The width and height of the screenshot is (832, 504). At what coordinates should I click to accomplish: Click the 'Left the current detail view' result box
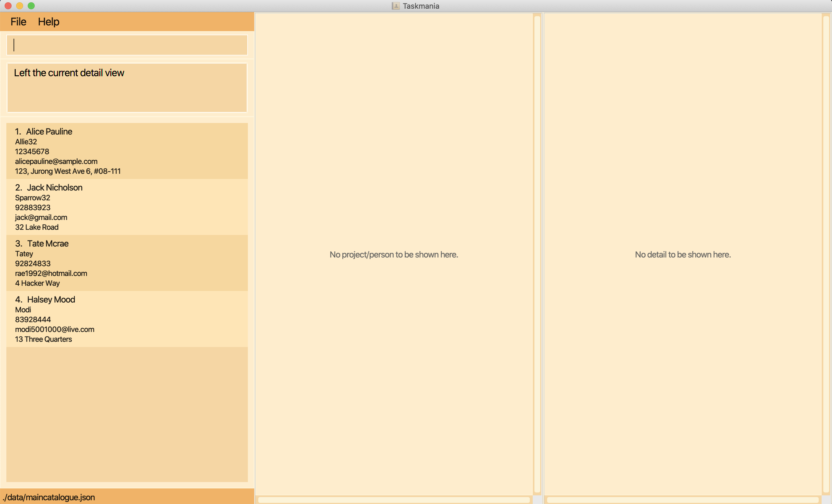coord(127,88)
